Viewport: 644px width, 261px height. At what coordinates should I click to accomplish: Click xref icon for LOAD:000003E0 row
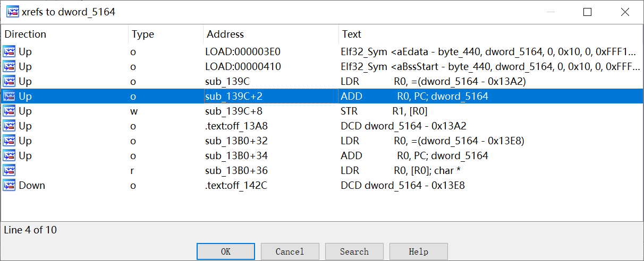tap(9, 52)
